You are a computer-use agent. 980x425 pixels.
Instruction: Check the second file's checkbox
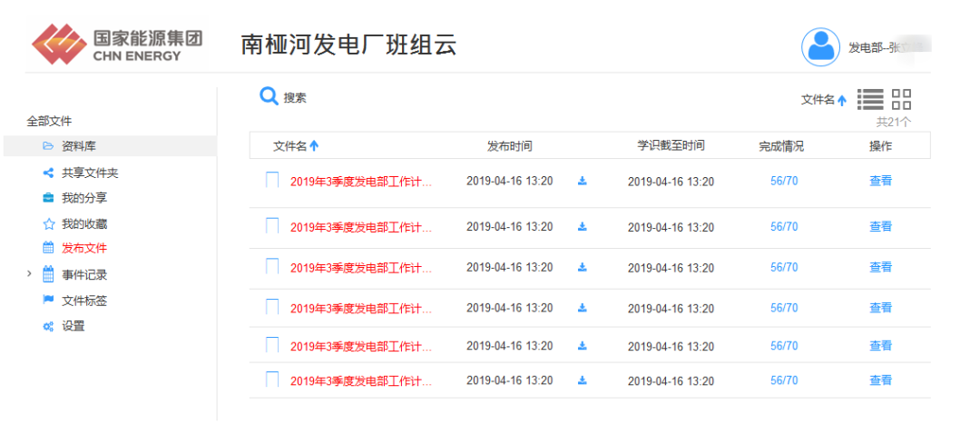coord(272,226)
